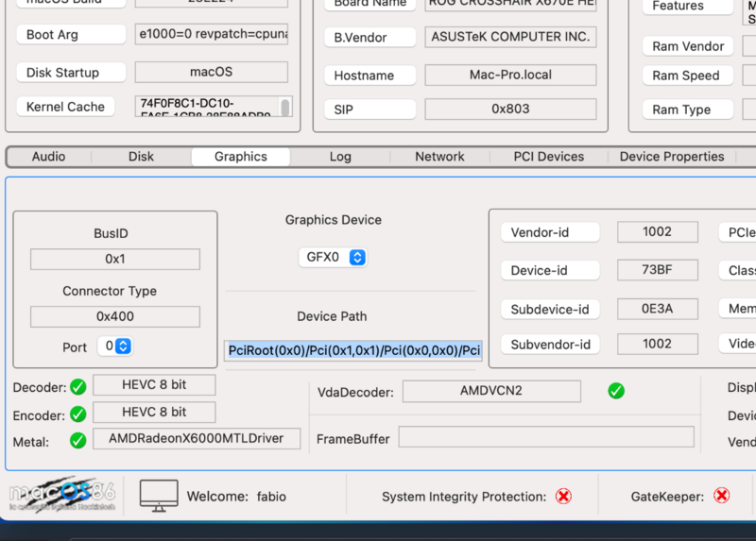Click the Metal green checkmark icon
The image size is (756, 541).
pos(78,440)
